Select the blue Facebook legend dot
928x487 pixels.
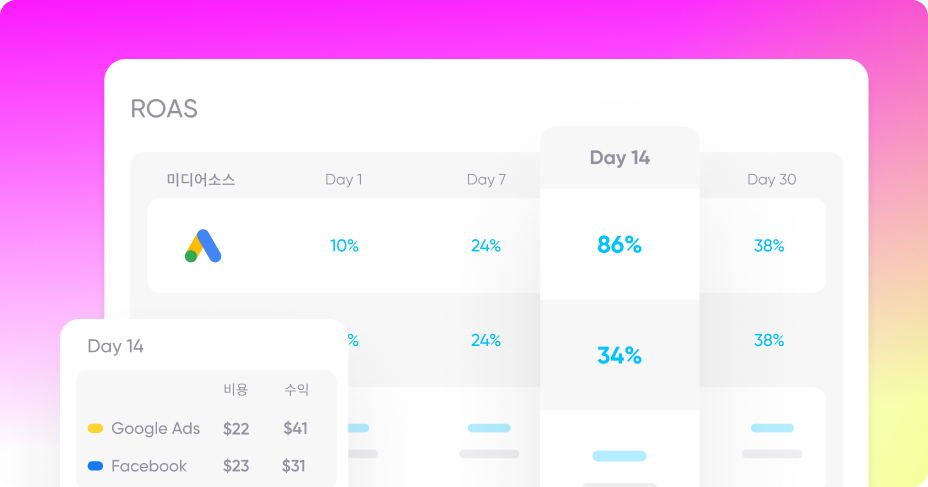95,466
